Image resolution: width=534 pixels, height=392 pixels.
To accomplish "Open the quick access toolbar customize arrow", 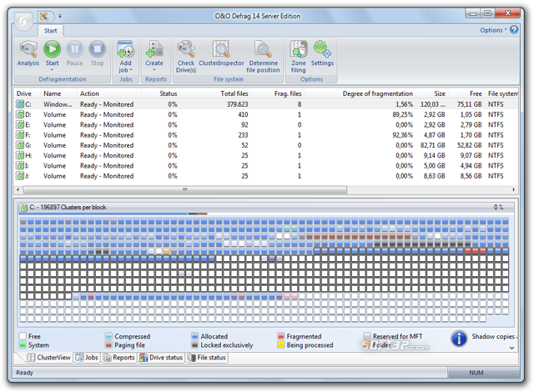I will pos(60,16).
